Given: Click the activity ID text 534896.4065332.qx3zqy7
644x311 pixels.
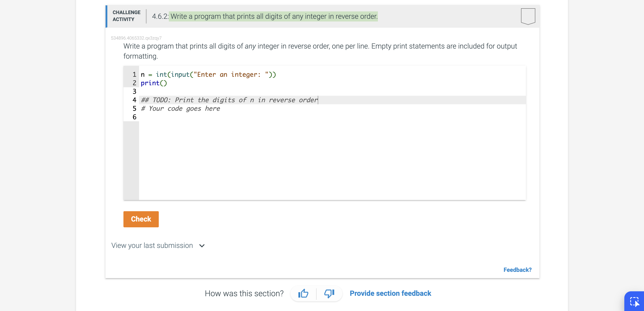Looking at the screenshot, I should [x=136, y=38].
